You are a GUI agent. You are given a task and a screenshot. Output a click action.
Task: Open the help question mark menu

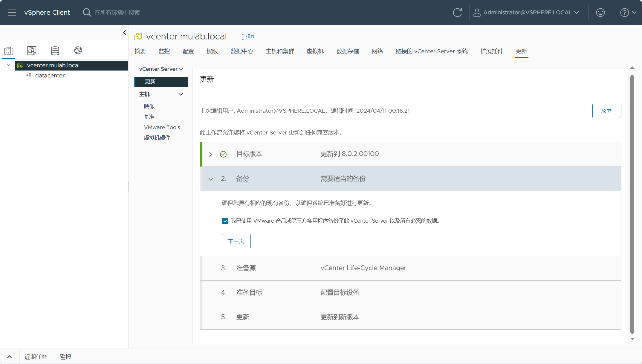(628, 13)
